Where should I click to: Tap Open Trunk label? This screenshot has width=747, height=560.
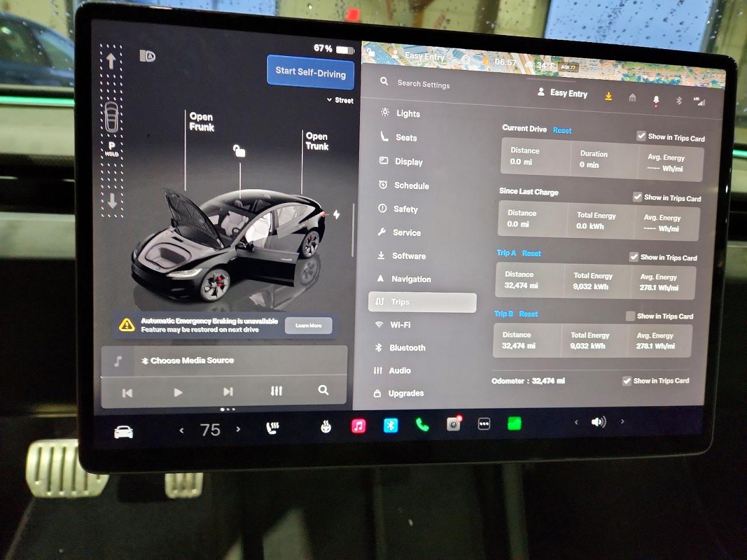pos(317,141)
